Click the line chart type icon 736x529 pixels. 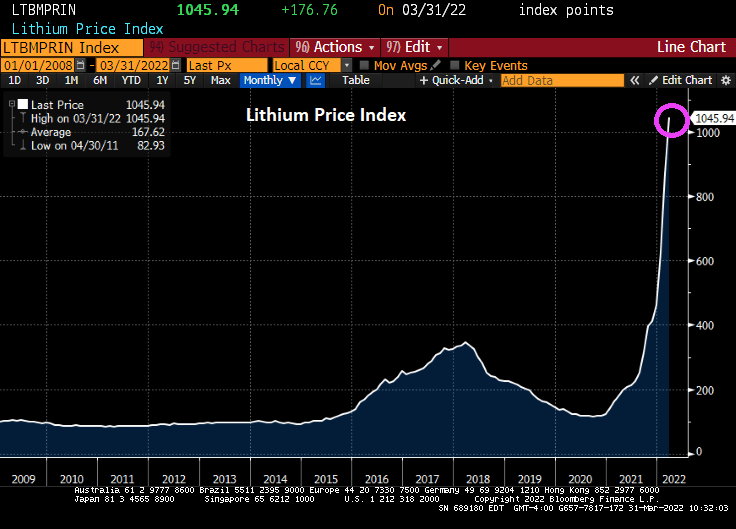click(x=316, y=80)
